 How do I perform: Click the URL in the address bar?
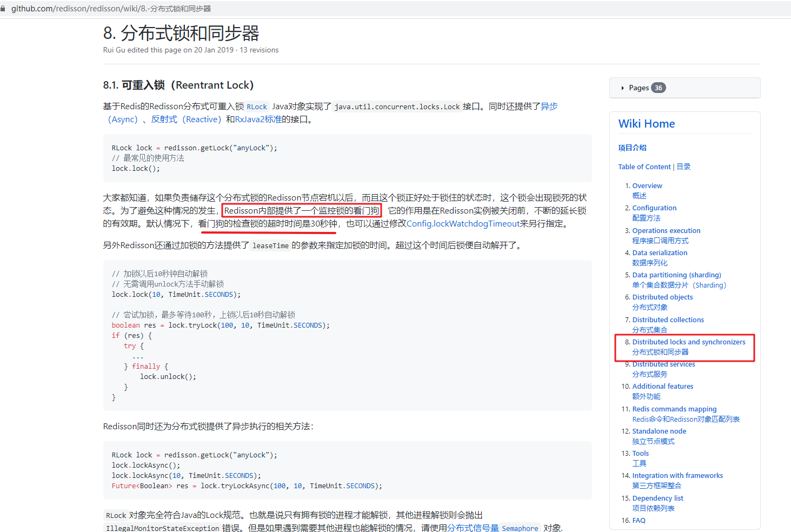[111, 9]
